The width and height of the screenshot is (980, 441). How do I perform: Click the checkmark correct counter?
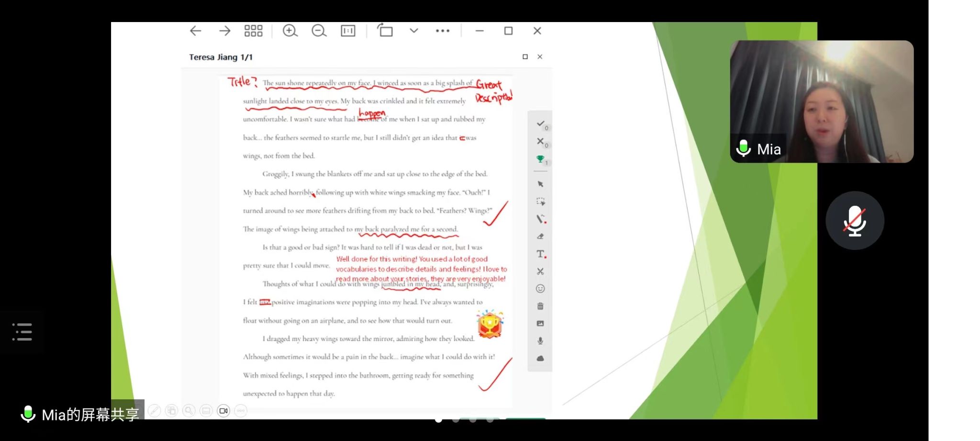(x=541, y=124)
